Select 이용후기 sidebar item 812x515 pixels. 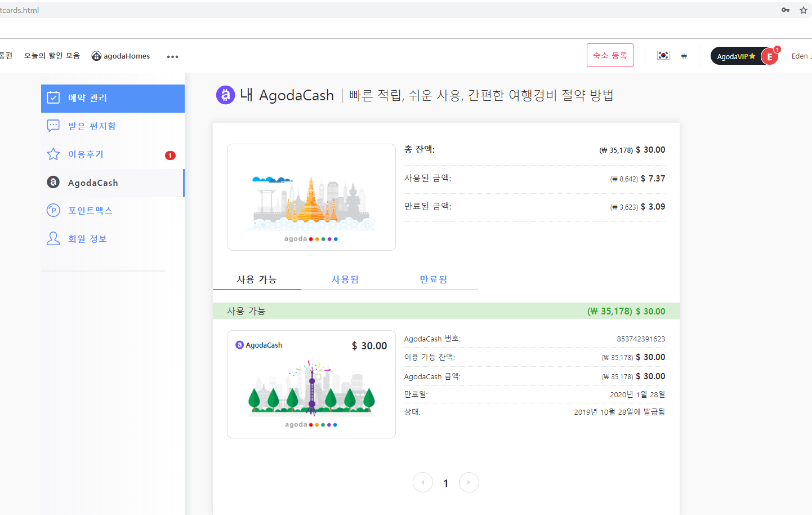click(x=113, y=154)
